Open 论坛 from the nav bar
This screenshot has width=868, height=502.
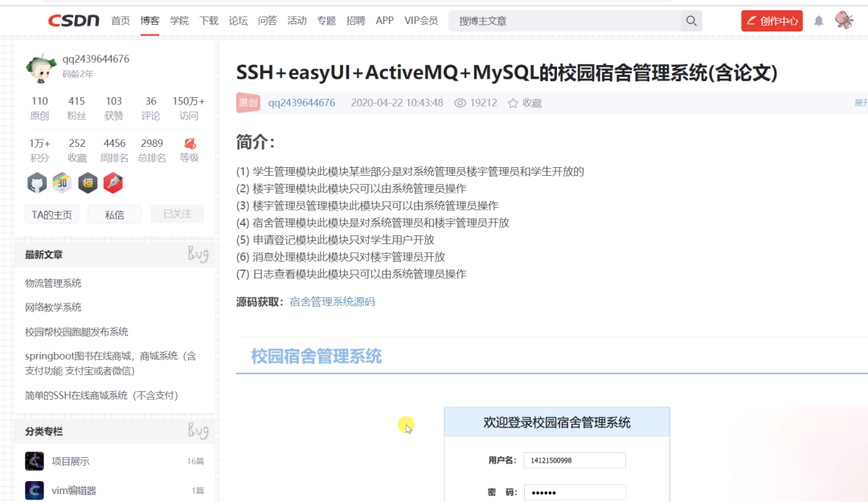click(238, 20)
